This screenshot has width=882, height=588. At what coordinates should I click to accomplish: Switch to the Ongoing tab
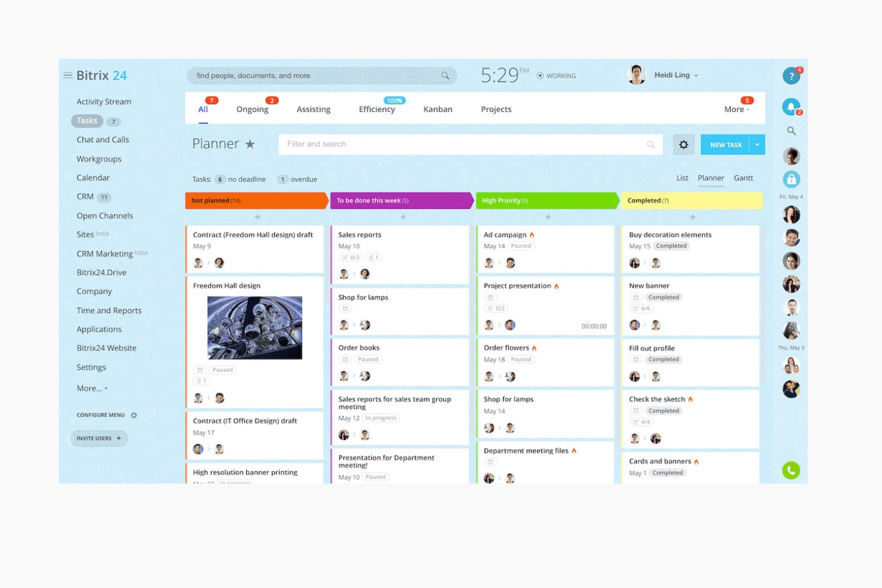click(x=252, y=109)
